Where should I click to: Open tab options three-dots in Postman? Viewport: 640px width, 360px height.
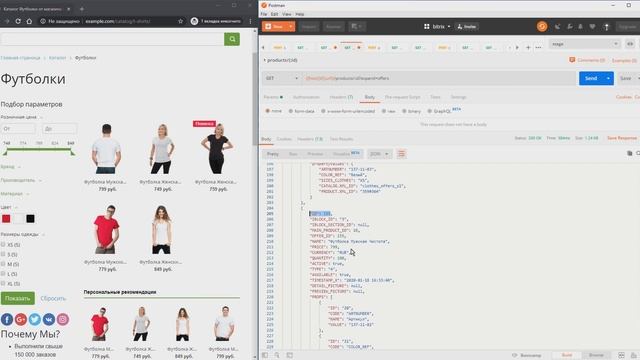pos(538,48)
